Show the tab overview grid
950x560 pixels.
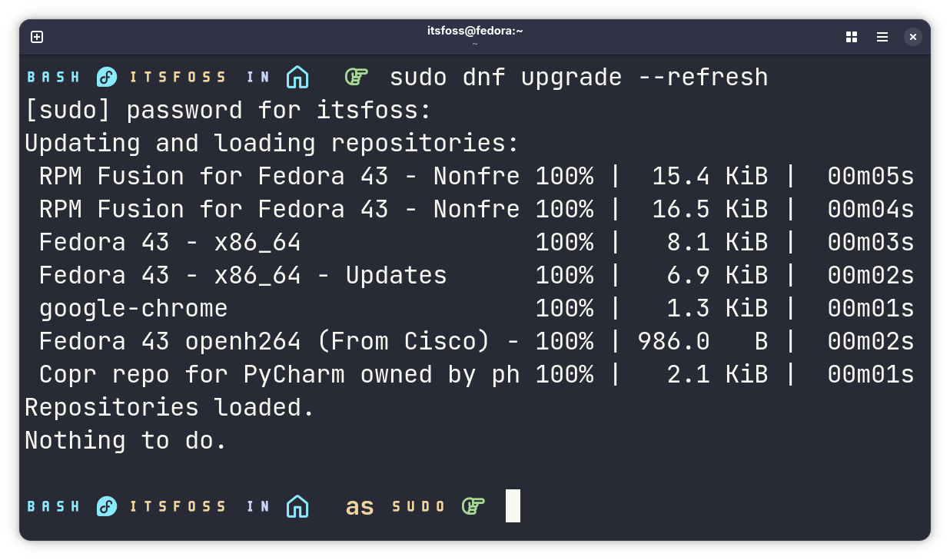tap(852, 37)
